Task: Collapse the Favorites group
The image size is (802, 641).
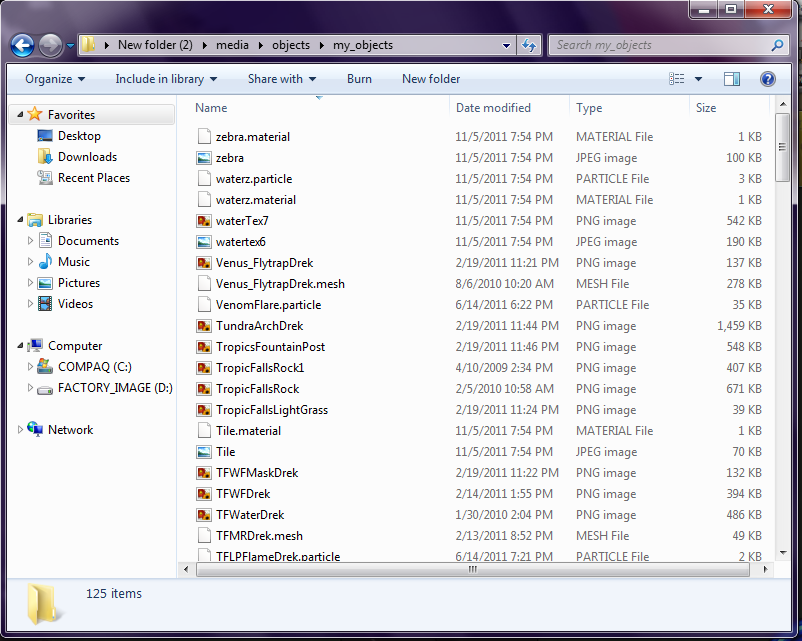Action: click(x=20, y=115)
